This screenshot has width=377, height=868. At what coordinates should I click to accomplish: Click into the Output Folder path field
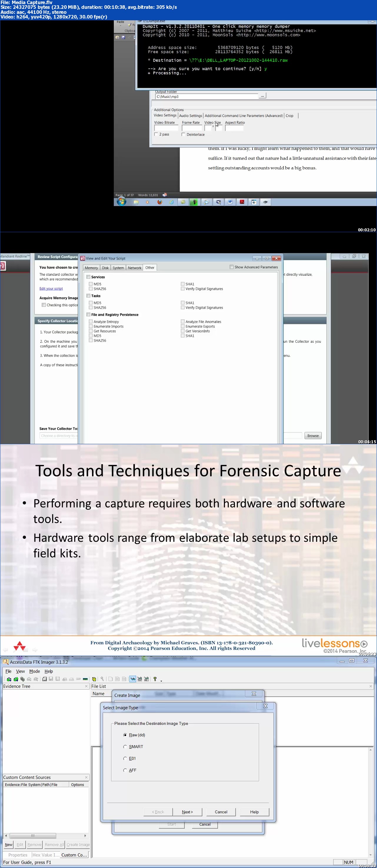pos(206,96)
